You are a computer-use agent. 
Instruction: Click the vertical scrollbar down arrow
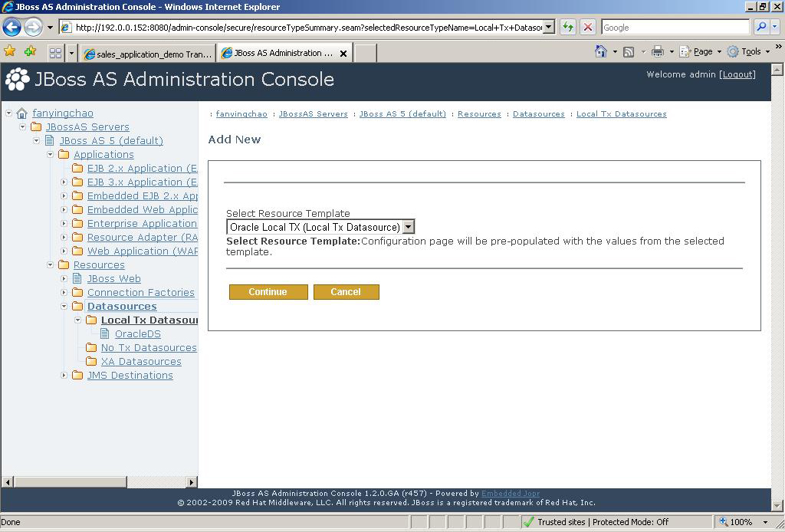[777, 505]
